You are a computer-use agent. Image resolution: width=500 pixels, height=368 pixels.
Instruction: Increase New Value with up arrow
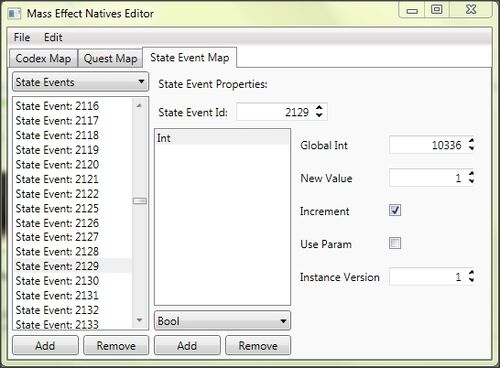coord(471,174)
